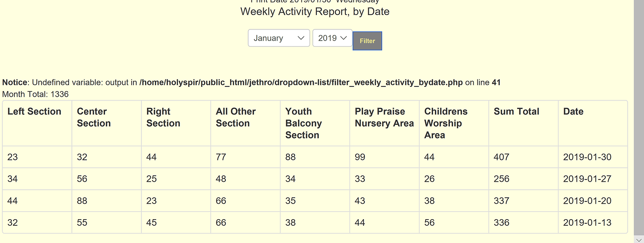Click the Filter button
This screenshot has width=644, height=243.
tap(367, 41)
